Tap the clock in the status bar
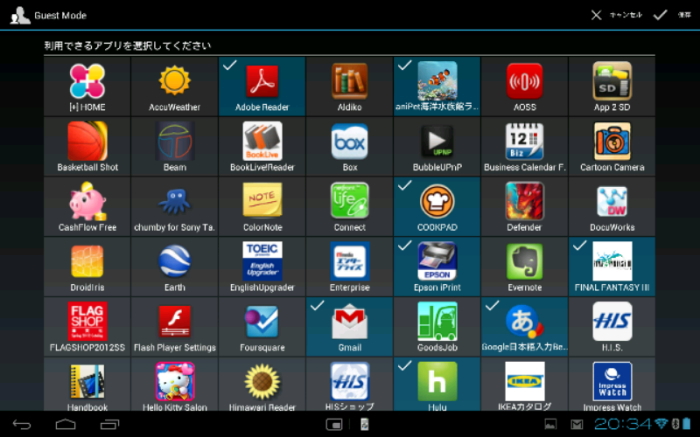Image resolution: width=700 pixels, height=437 pixels. (x=622, y=424)
